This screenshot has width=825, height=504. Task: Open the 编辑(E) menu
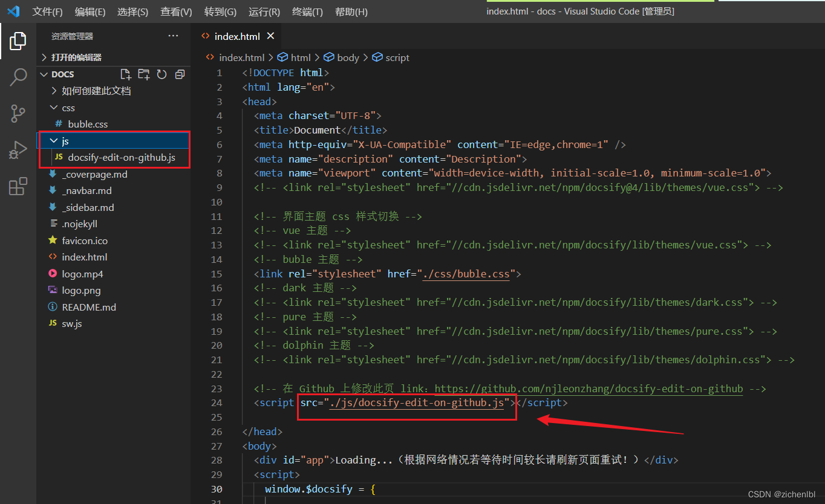90,11
